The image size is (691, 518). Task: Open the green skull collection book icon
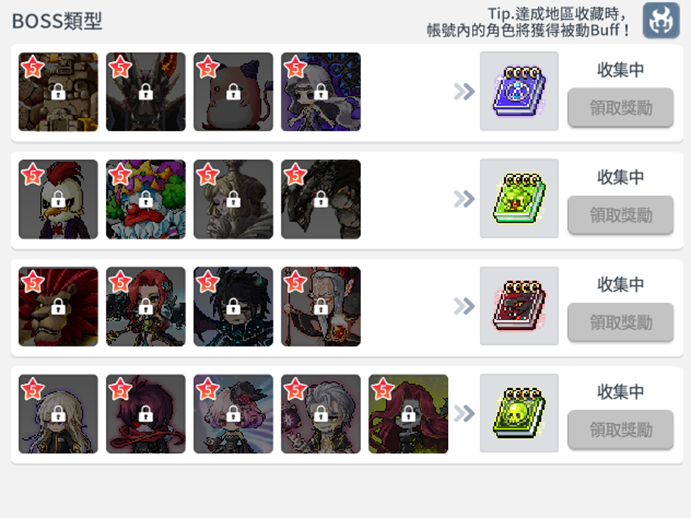pyautogui.click(x=519, y=413)
